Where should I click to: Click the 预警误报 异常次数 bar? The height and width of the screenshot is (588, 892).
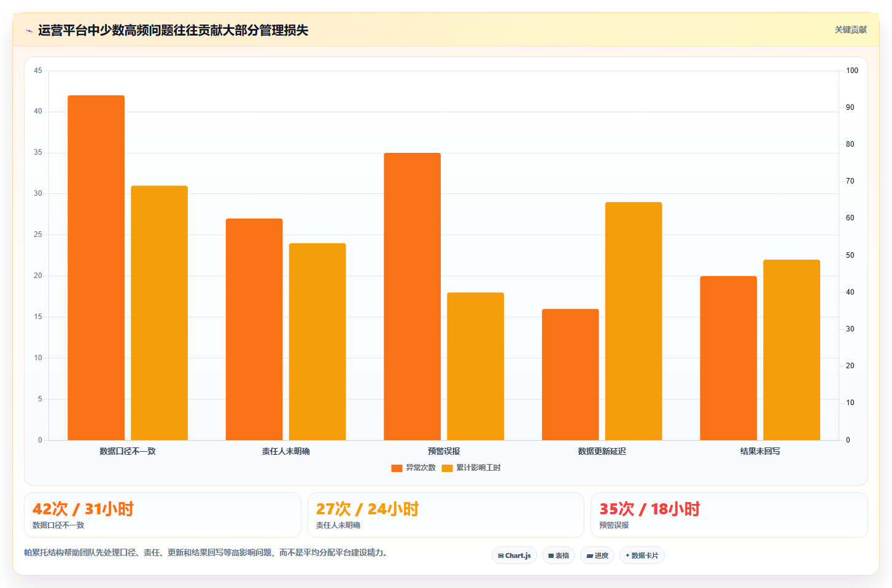pos(412,296)
